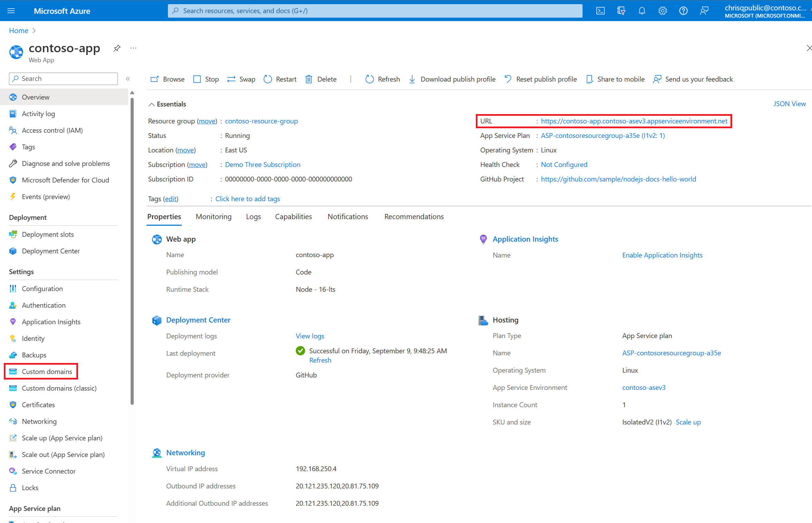The height and width of the screenshot is (523, 812).
Task: Restart the web app
Action: click(280, 79)
